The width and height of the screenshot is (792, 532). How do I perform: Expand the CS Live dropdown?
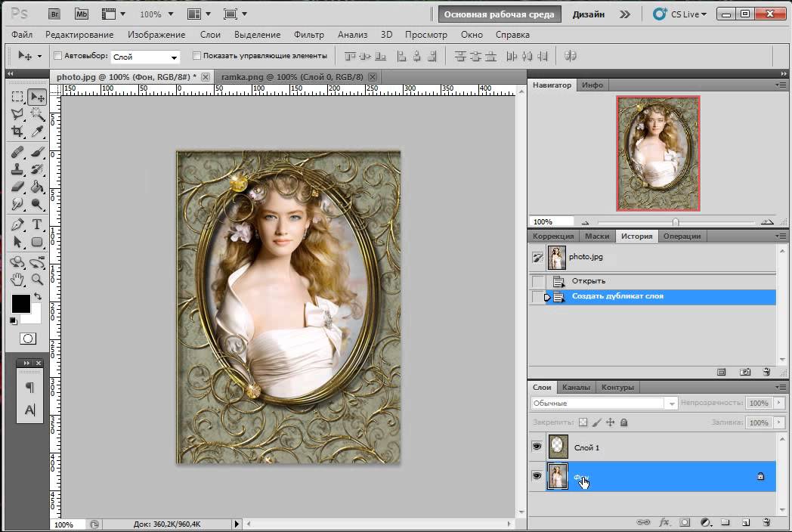(x=680, y=14)
